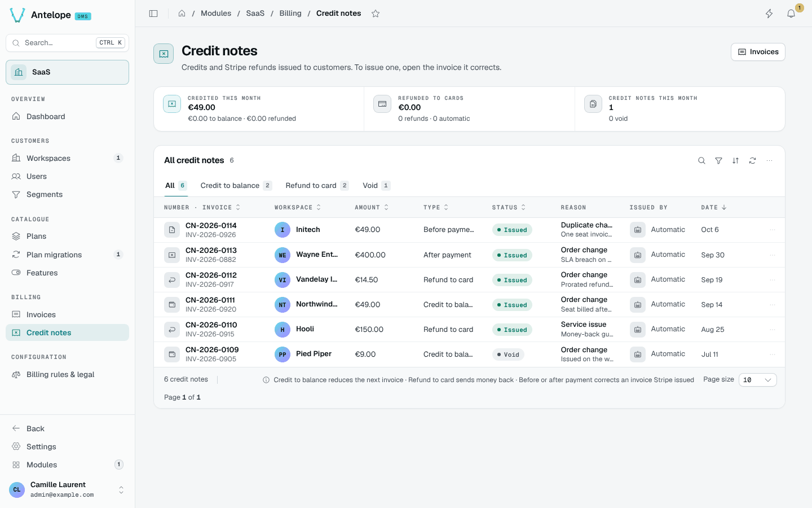Open the table filter icon
This screenshot has width=812, height=508.
(718, 161)
